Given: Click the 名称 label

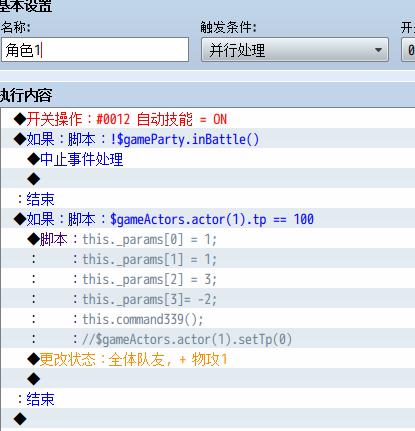Looking at the screenshot, I should click(16, 27).
